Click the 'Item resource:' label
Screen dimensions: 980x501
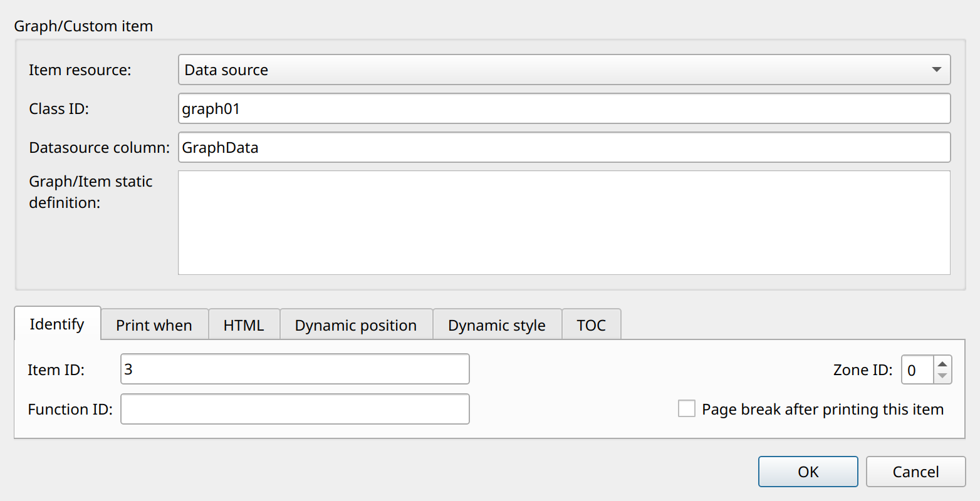(x=80, y=70)
